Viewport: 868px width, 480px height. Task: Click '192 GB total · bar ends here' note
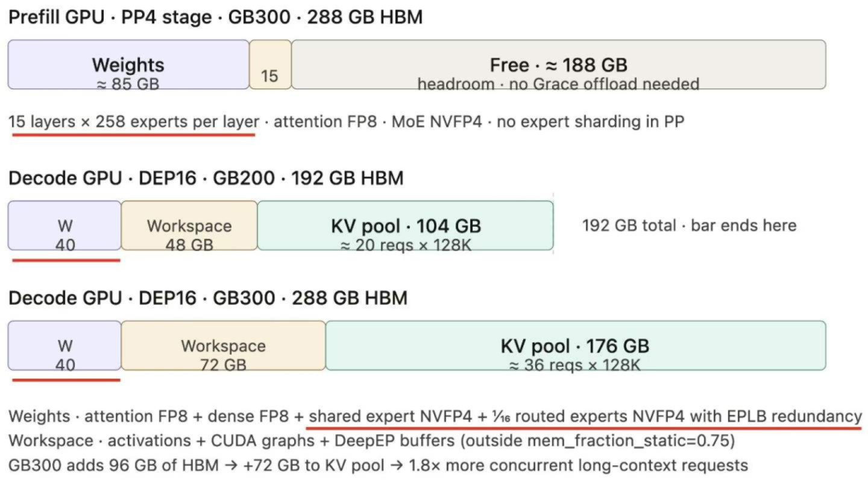point(689,226)
